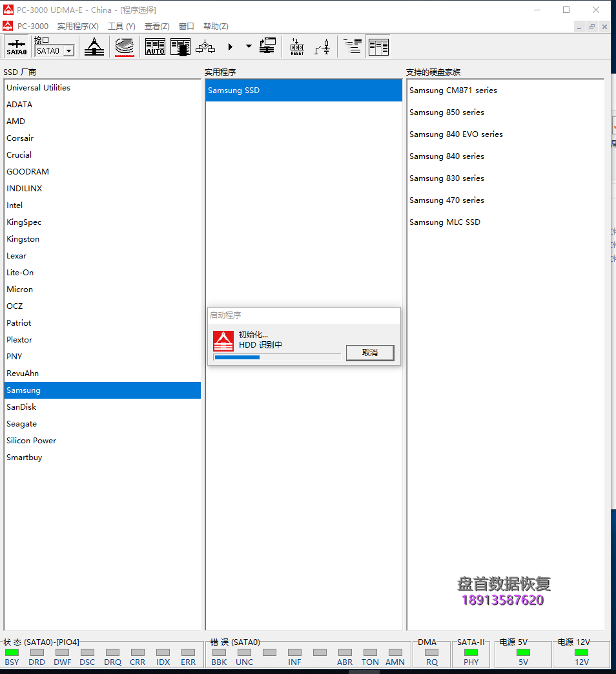Select Crucial in vendor list
Viewport: 616px width, 674px height.
103,154
